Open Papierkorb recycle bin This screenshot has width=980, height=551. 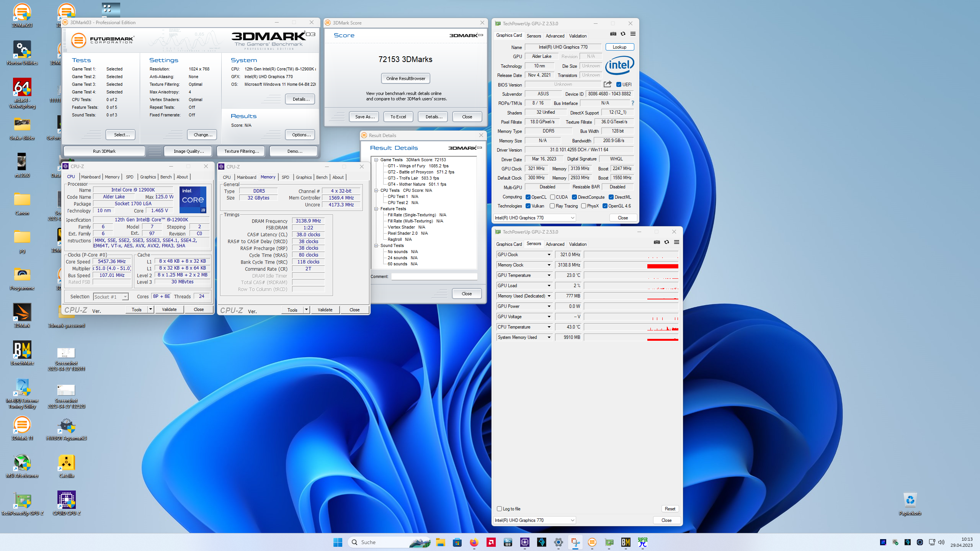click(910, 504)
